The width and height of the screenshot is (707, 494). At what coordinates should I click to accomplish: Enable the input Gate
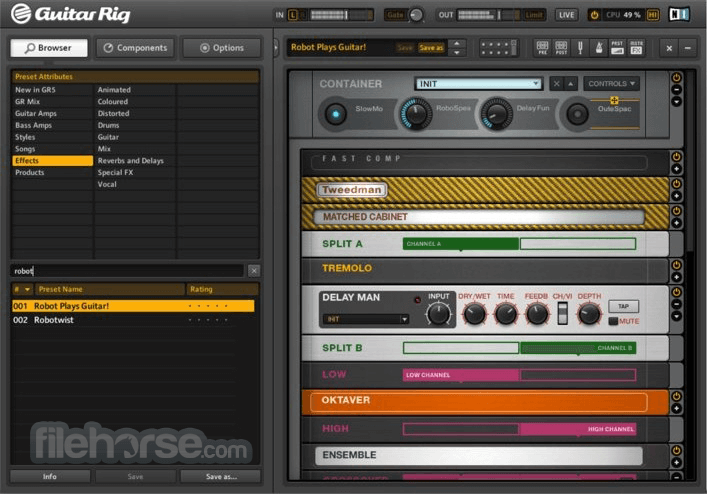point(395,15)
